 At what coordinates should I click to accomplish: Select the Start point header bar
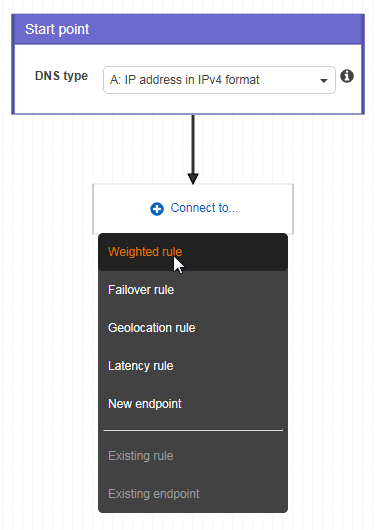click(x=188, y=29)
